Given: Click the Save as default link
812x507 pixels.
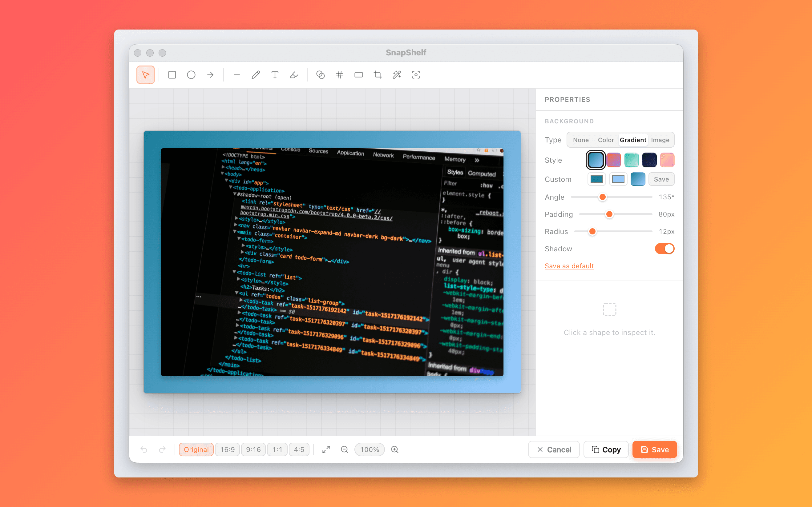Looking at the screenshot, I should click(569, 266).
